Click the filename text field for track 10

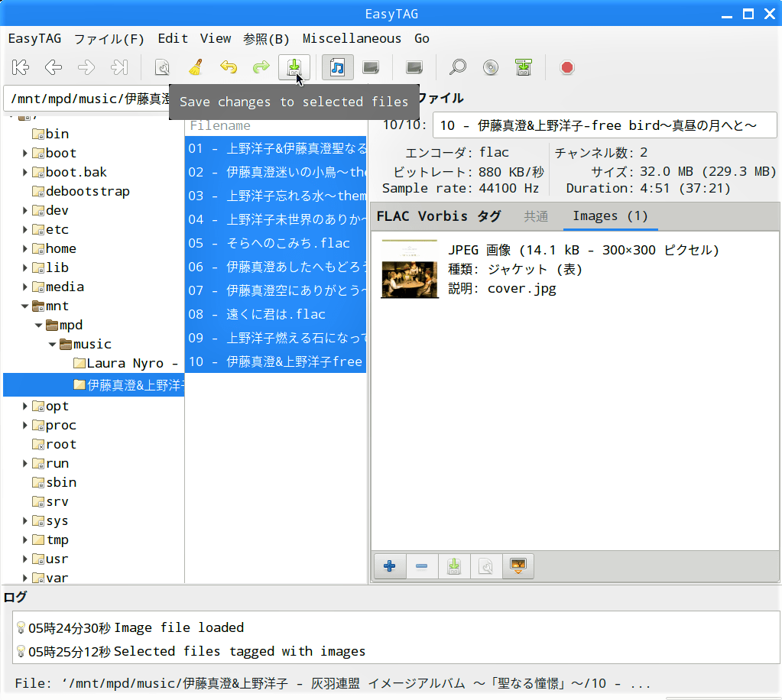tap(604, 125)
